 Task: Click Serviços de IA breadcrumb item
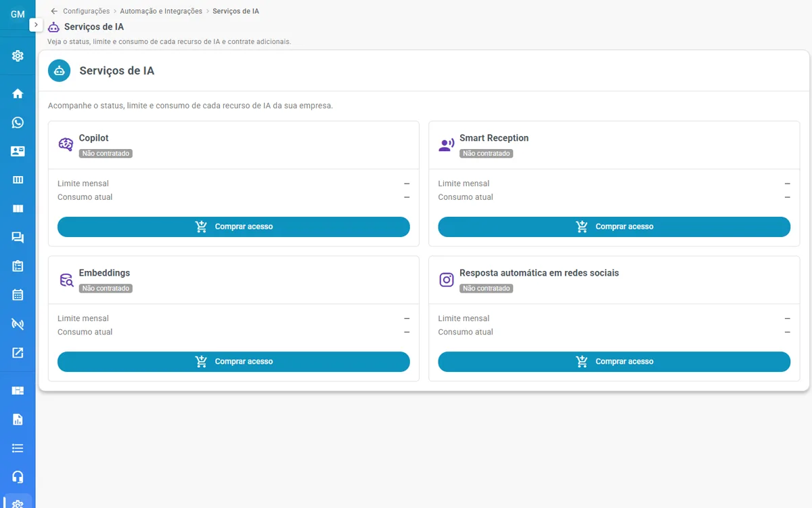[235, 12]
